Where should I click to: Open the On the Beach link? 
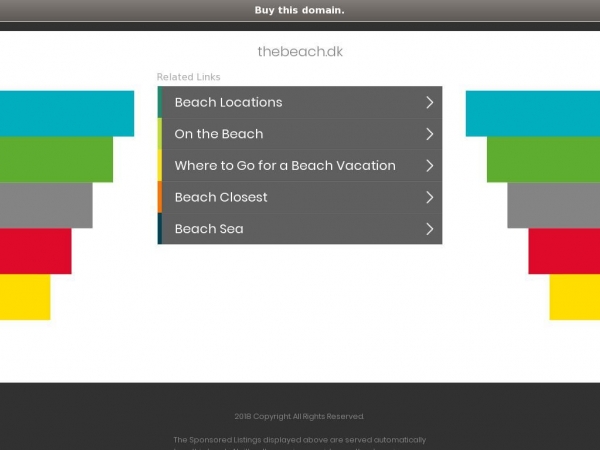coord(300,134)
